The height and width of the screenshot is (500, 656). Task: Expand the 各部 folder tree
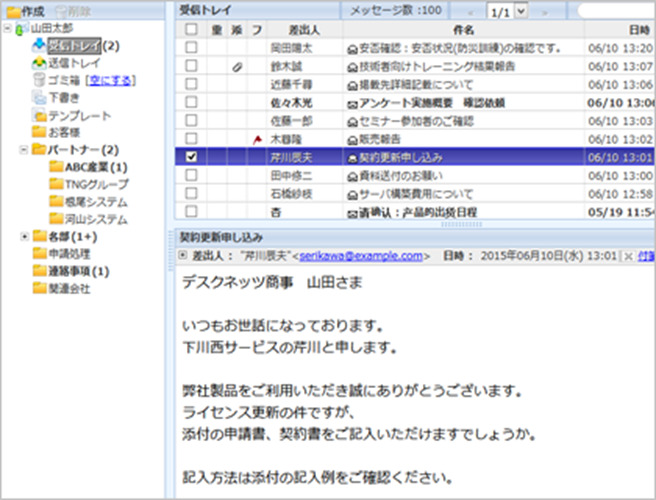[24, 236]
